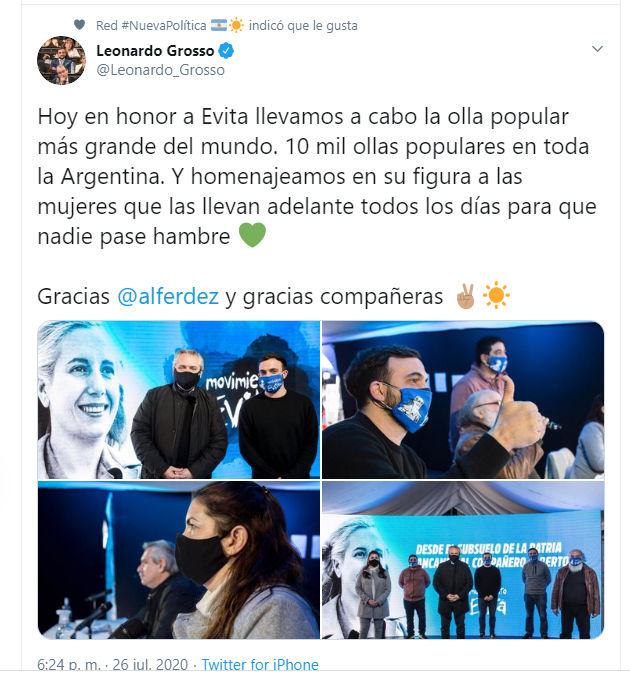Open the tweet options chevron menu
The height and width of the screenshot is (675, 630).
click(597, 49)
